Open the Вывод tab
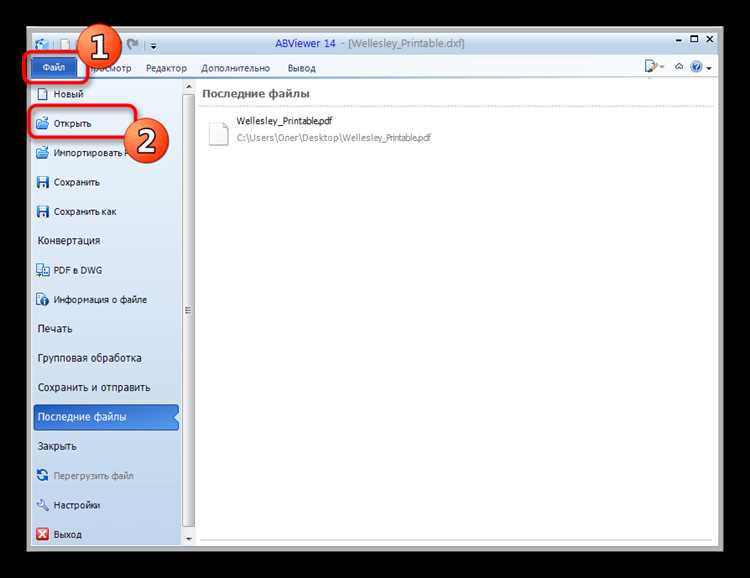The width and height of the screenshot is (750, 578). coord(301,68)
